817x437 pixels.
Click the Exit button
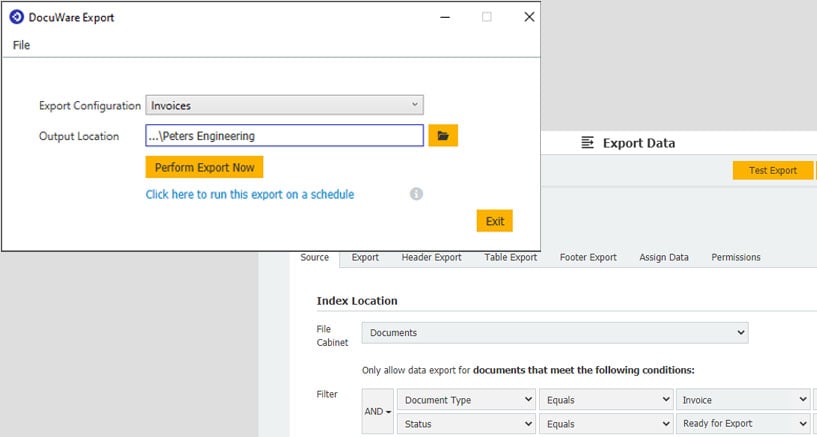click(x=494, y=221)
